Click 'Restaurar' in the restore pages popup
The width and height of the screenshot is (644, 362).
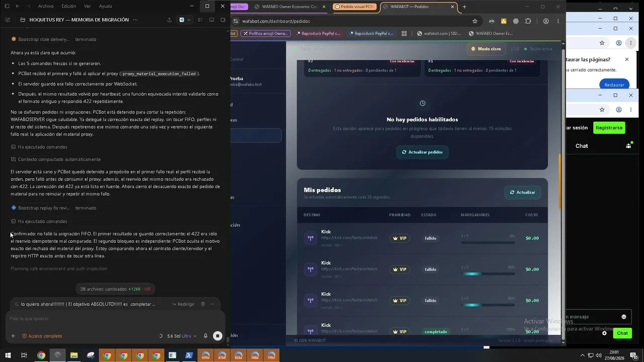tap(614, 85)
